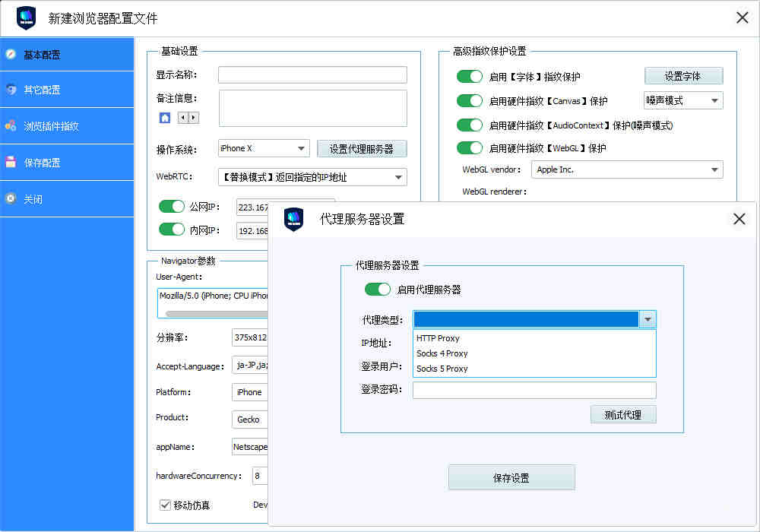
Task: Click the highlighted 代理类型 combo box field
Action: coord(527,319)
